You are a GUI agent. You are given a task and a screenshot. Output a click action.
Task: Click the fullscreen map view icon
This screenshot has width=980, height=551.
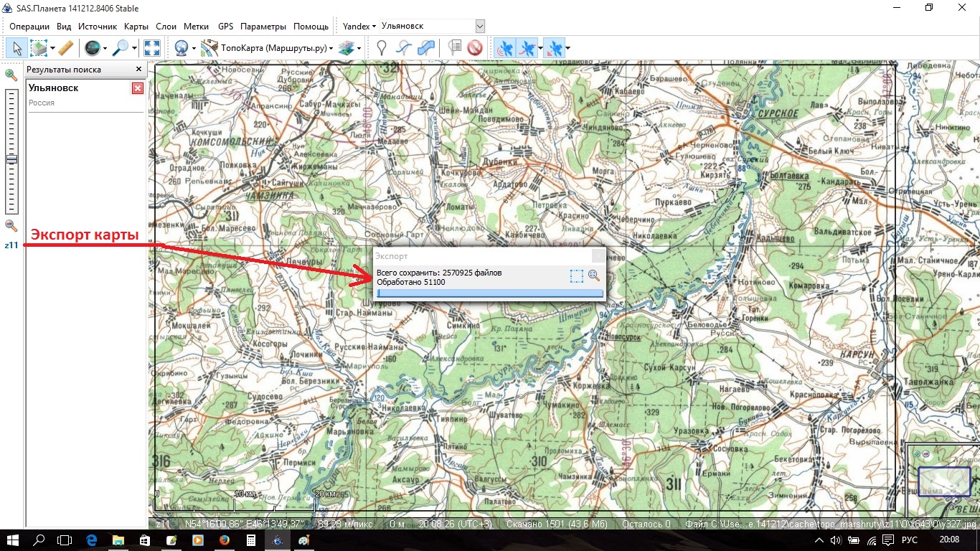click(152, 48)
